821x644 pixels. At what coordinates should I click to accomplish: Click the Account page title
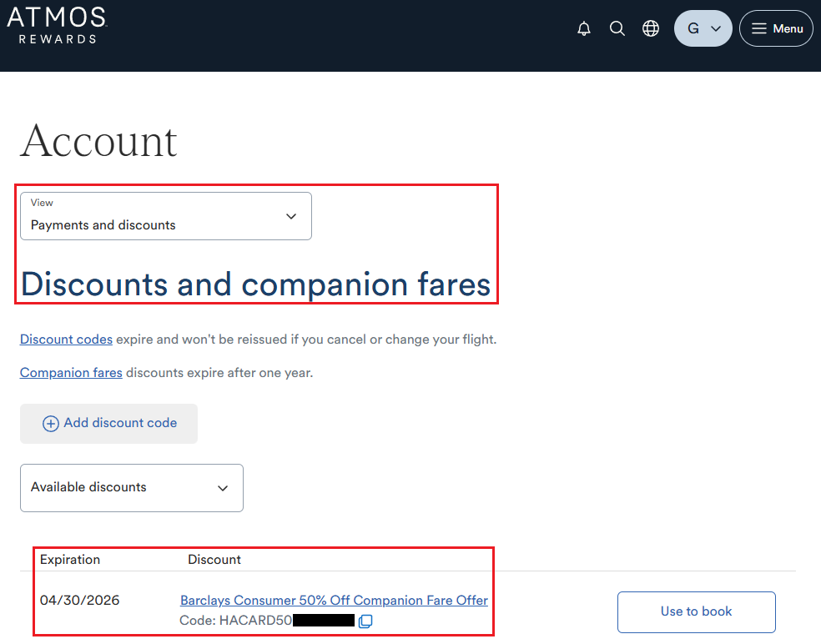(x=98, y=140)
